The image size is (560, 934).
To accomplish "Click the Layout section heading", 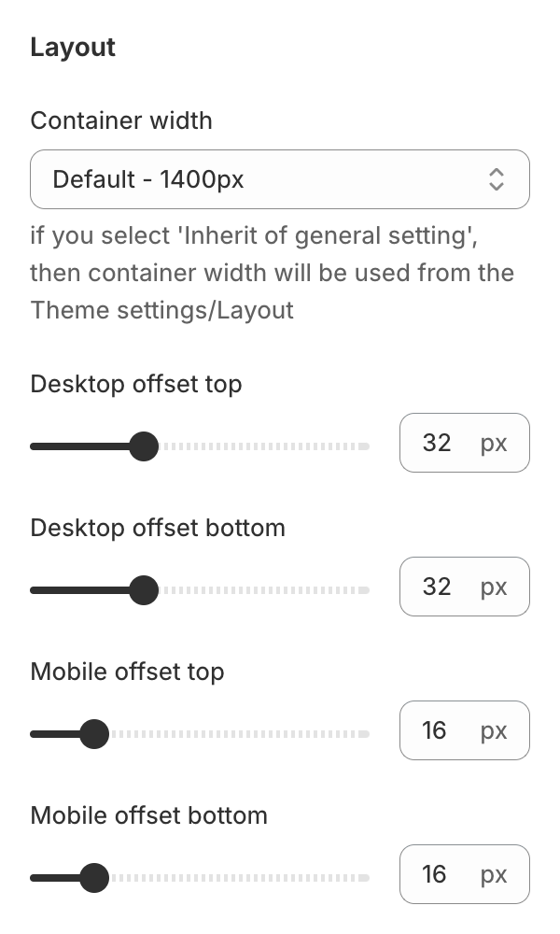I will [x=73, y=48].
